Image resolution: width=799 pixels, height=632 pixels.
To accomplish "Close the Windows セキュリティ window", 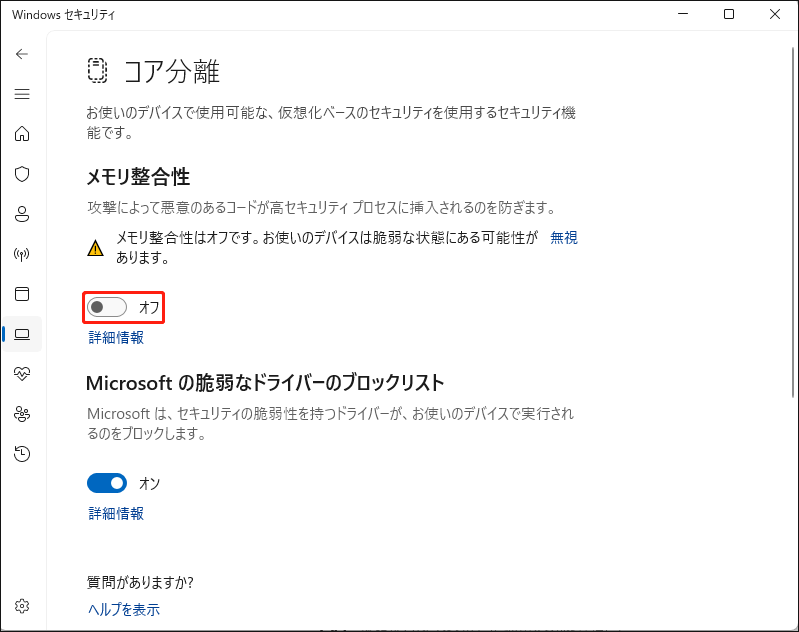I will [775, 14].
